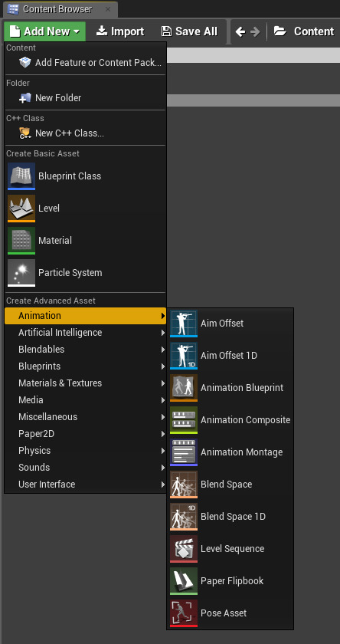
Task: Expand the Media submenu
Action: pyautogui.click(x=85, y=400)
